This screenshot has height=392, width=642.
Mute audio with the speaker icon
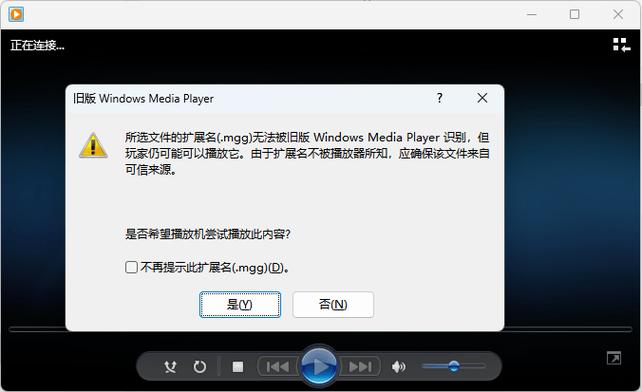point(398,367)
